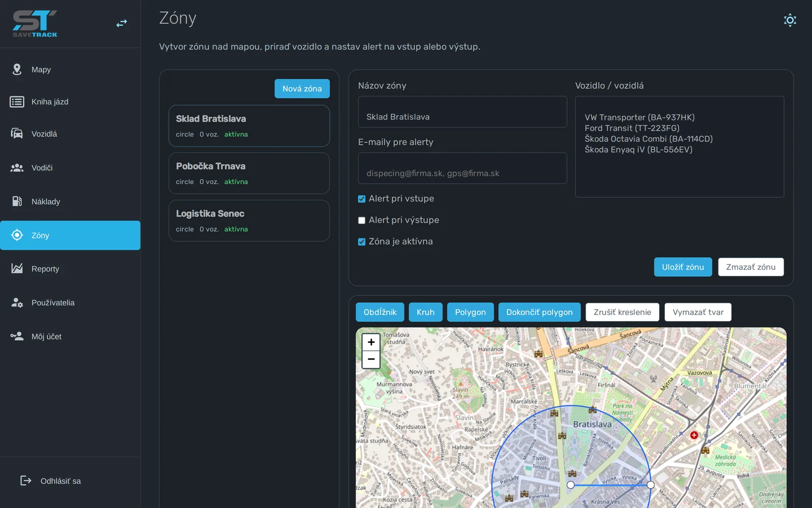Delete zone with Zmazať zónu
The image size is (812, 508).
751,267
